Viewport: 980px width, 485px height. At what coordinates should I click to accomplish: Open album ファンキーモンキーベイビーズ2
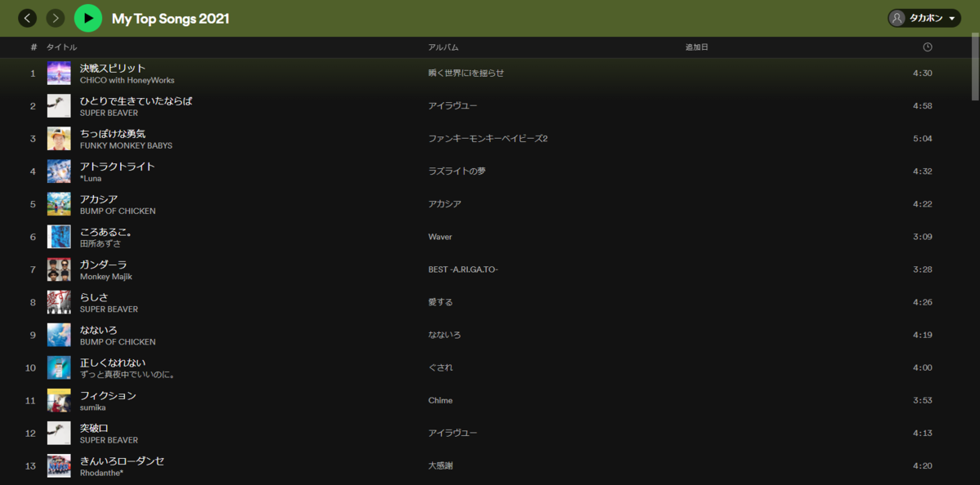pyautogui.click(x=488, y=139)
